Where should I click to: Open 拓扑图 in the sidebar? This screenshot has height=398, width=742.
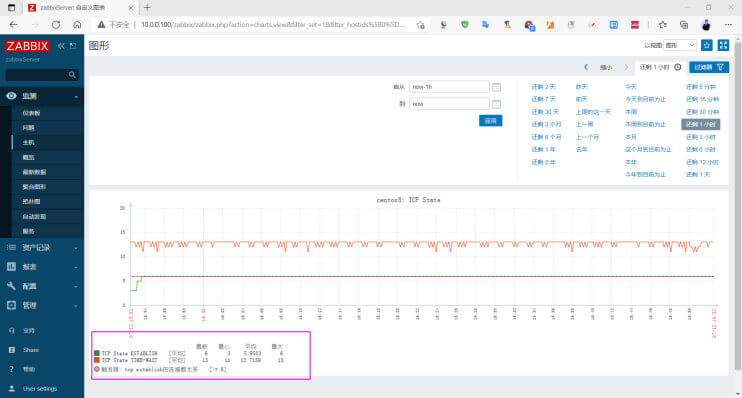pyautogui.click(x=31, y=202)
